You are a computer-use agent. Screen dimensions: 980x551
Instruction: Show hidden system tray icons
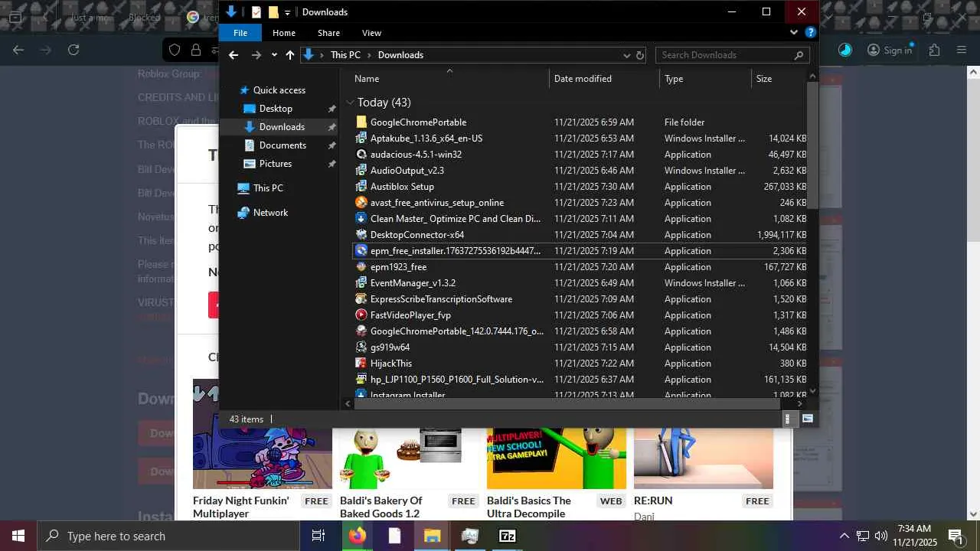844,536
